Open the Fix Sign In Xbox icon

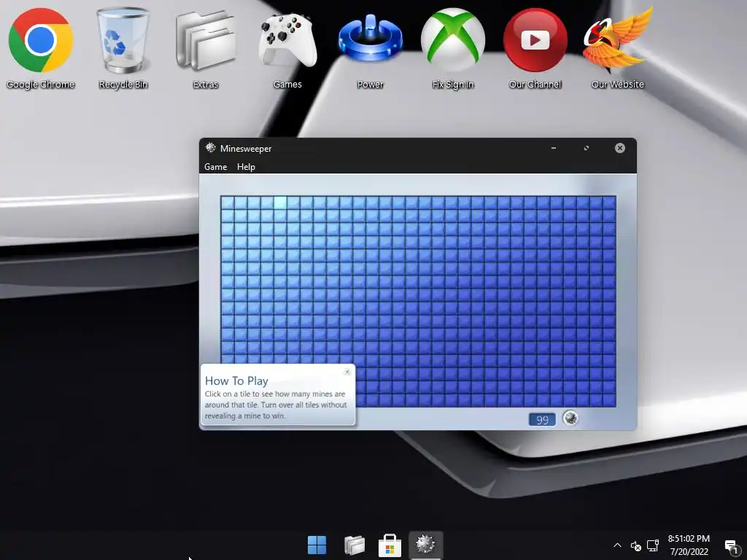click(x=452, y=47)
